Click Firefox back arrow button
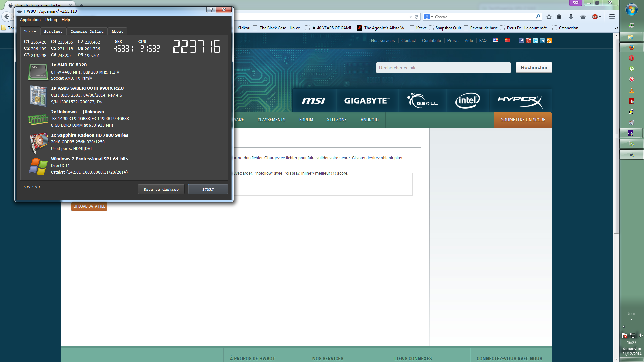This screenshot has width=644, height=362. tap(7, 17)
